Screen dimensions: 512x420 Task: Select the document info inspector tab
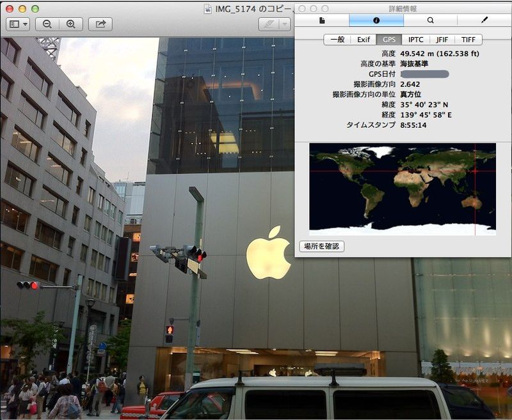pos(322,20)
